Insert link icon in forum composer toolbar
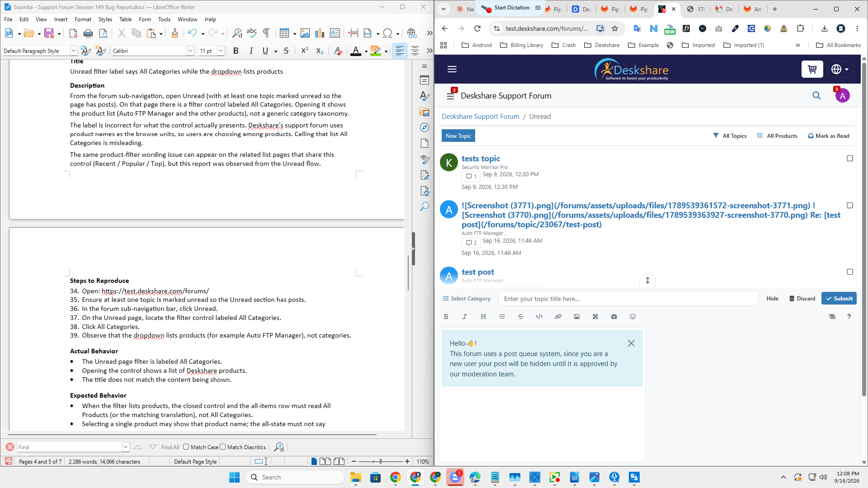 [x=558, y=317]
